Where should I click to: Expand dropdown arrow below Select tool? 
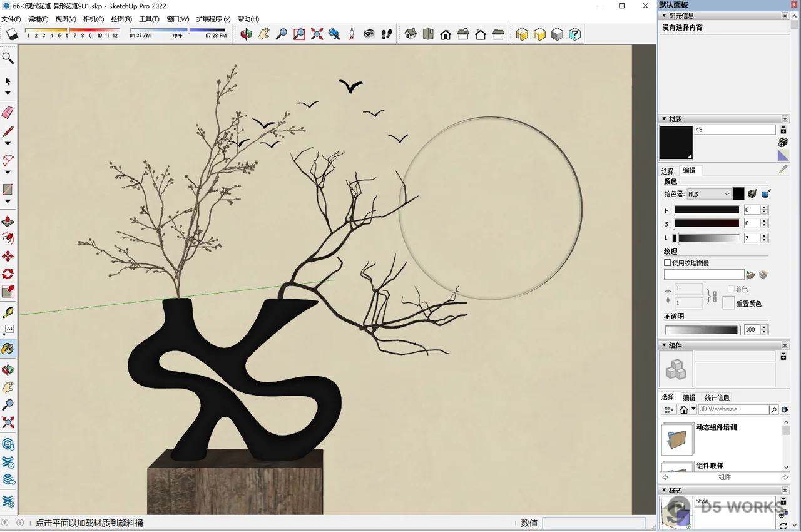pyautogui.click(x=8, y=93)
